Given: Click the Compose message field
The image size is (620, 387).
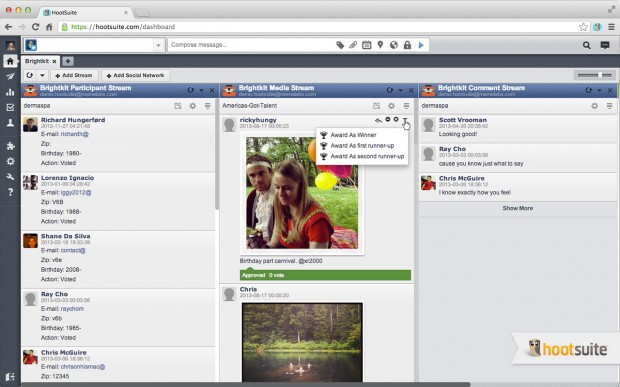Looking at the screenshot, I should coord(252,45).
